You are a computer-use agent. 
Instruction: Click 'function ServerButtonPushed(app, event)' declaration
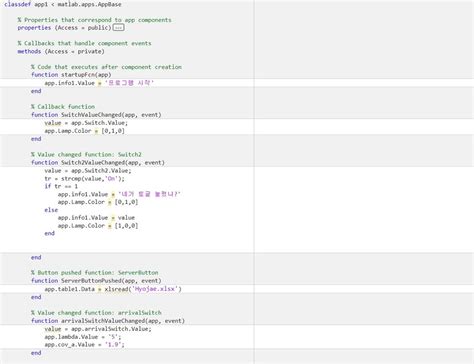(x=96, y=281)
